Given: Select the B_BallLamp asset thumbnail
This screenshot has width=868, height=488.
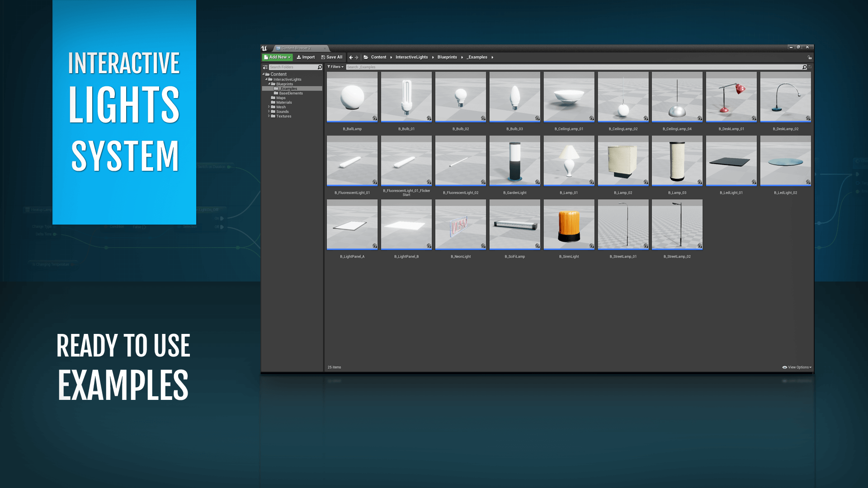Looking at the screenshot, I should coord(352,97).
